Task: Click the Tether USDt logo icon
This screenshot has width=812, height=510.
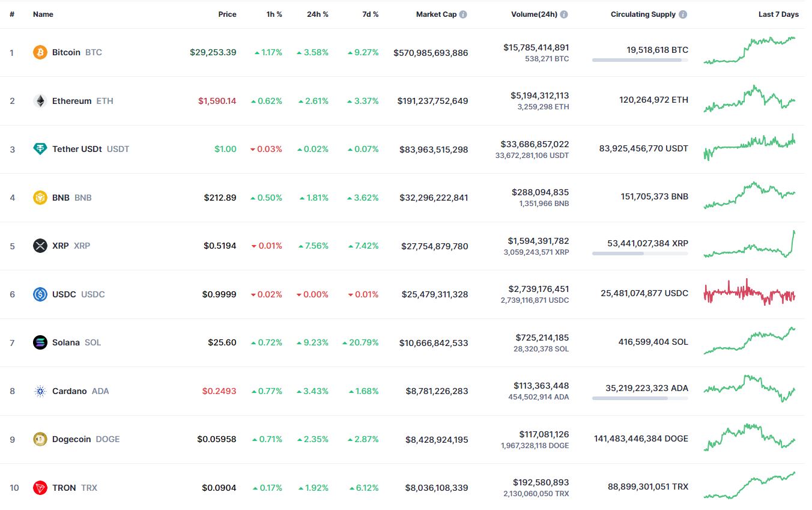Action: pyautogui.click(x=40, y=149)
